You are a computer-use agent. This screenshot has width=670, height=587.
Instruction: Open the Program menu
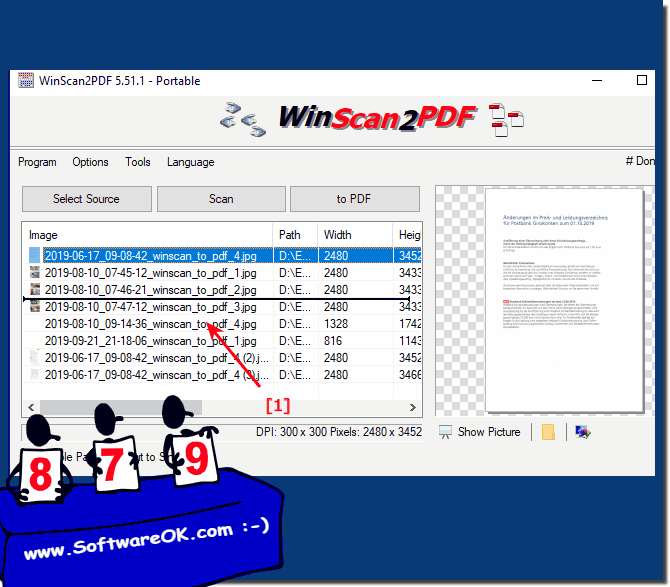(x=37, y=162)
